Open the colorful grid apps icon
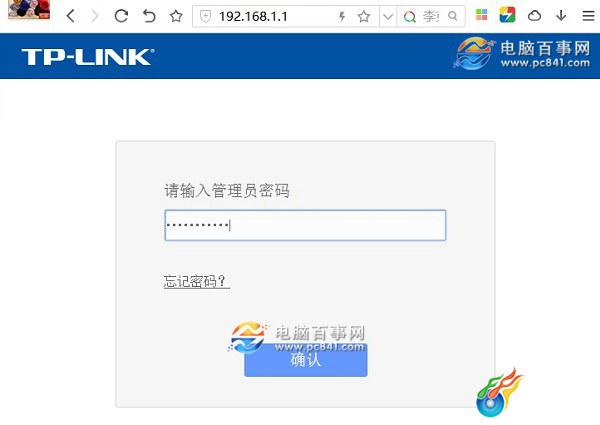Viewport: 600px width, 425px height. 481,15
